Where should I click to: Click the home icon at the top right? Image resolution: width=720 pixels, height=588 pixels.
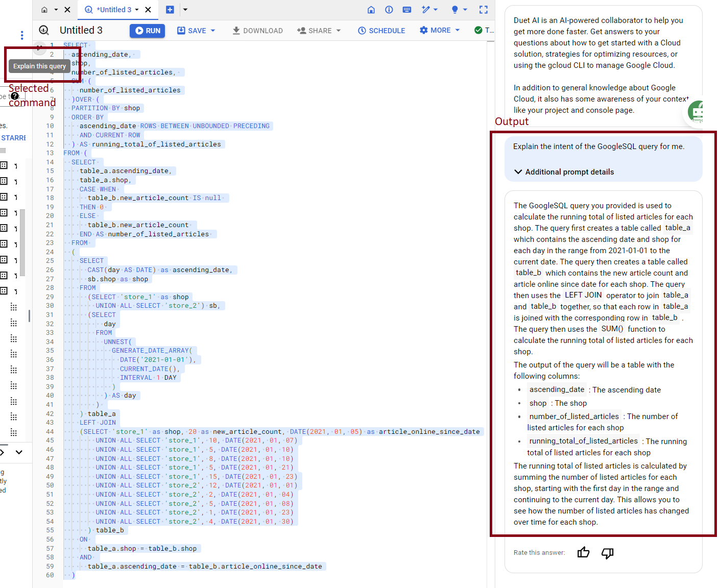pos(371,10)
